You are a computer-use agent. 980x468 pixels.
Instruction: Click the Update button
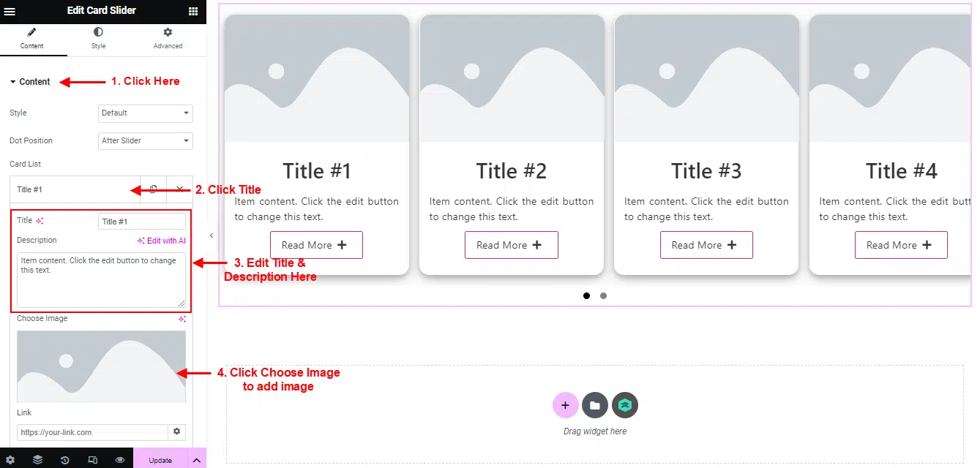pos(160,460)
